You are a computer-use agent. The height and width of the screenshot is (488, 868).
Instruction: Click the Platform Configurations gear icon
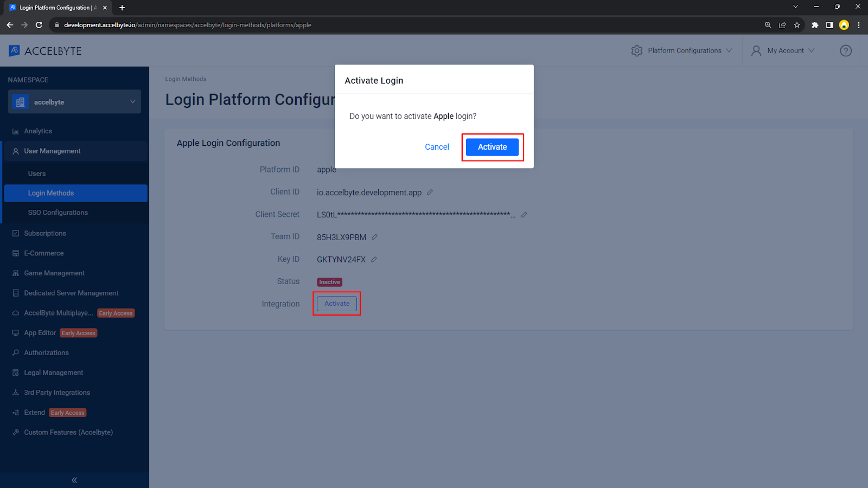pos(637,50)
